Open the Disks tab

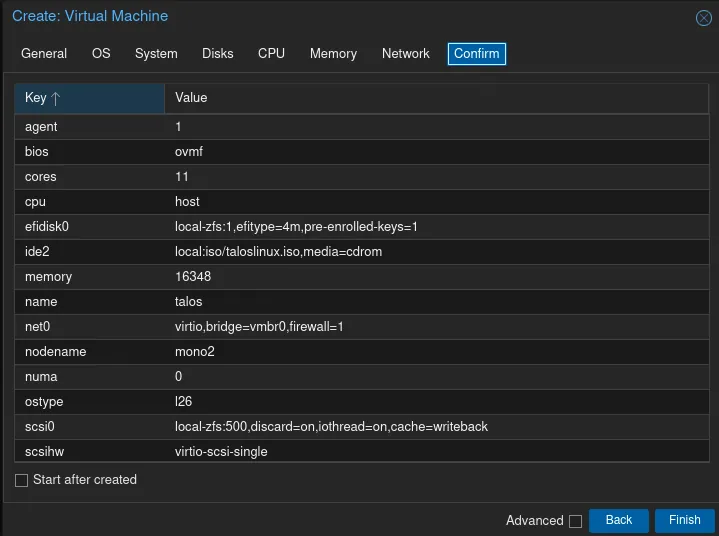tap(218, 54)
